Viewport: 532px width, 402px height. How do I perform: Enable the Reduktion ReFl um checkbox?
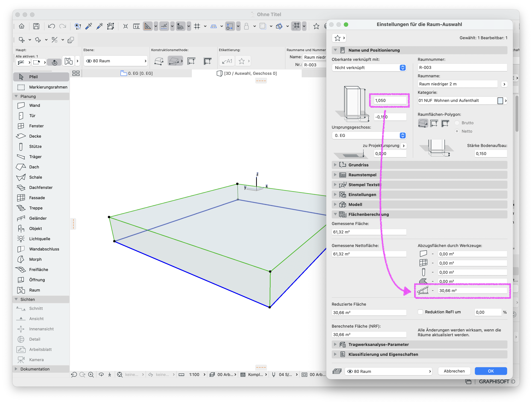point(420,312)
